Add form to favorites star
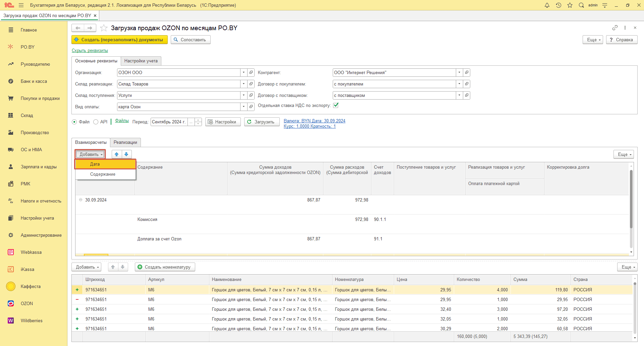Screen dimensions: 644x346 click(x=104, y=28)
